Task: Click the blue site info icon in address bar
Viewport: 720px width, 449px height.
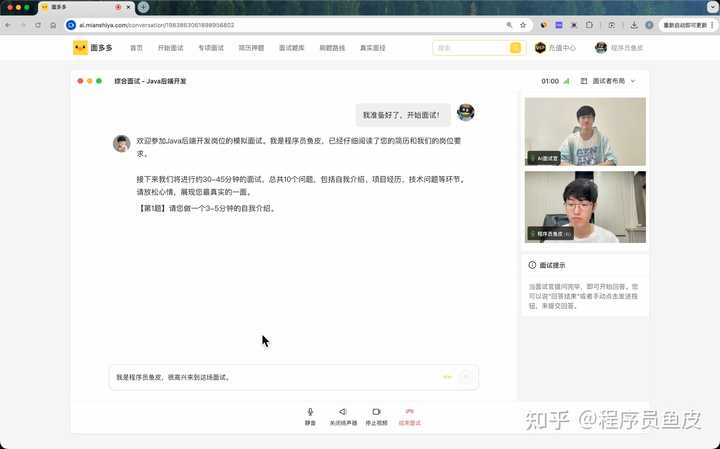Action: (x=71, y=25)
